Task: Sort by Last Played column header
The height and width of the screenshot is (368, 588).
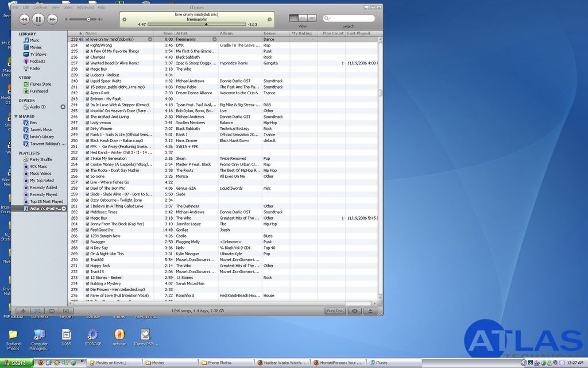Action: tap(362, 33)
